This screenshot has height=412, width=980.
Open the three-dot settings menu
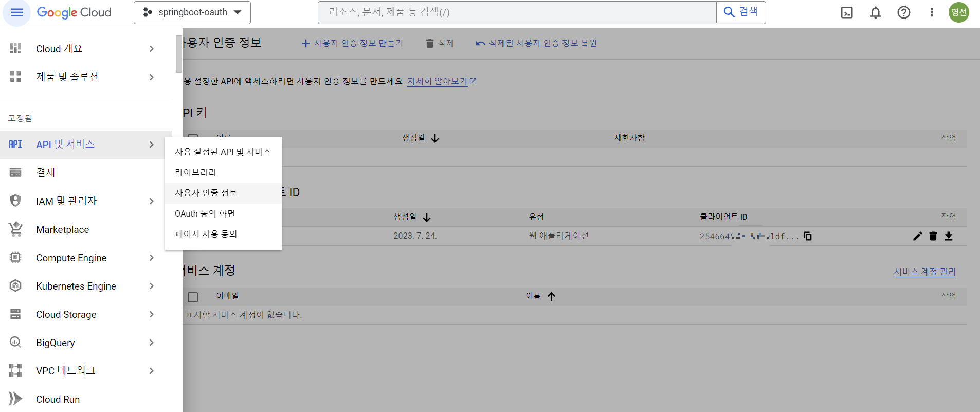[x=932, y=12]
